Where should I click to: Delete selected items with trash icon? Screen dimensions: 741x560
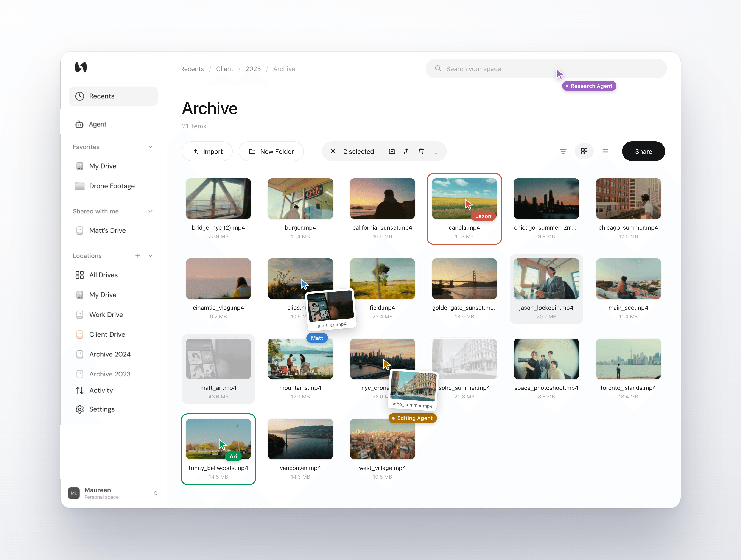pyautogui.click(x=421, y=151)
